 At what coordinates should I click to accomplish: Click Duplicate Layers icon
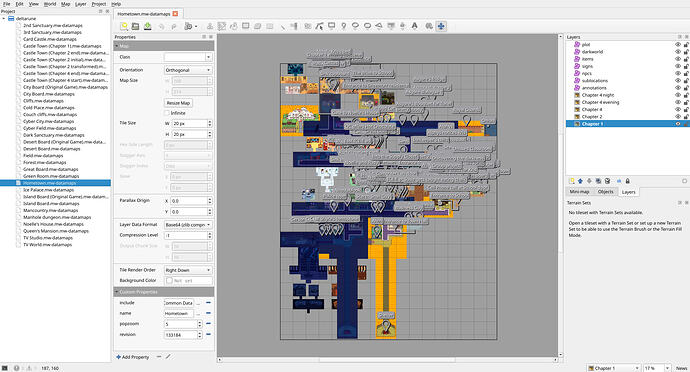coord(598,181)
